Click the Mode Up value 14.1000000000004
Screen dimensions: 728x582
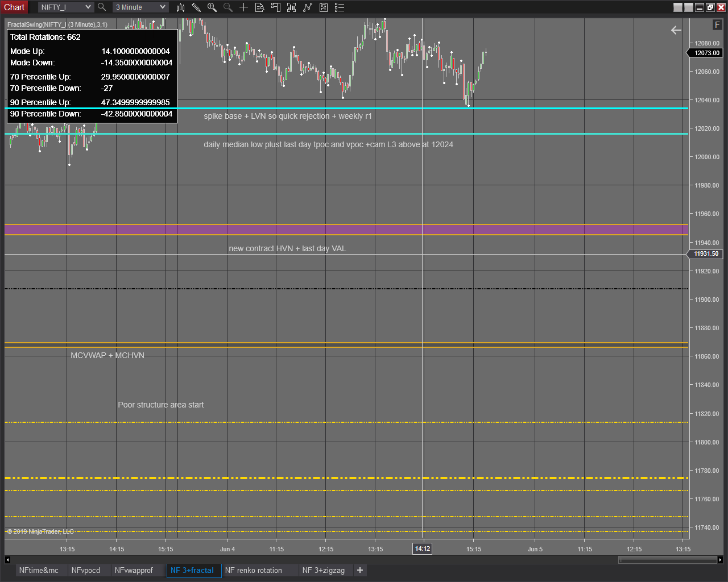click(135, 51)
